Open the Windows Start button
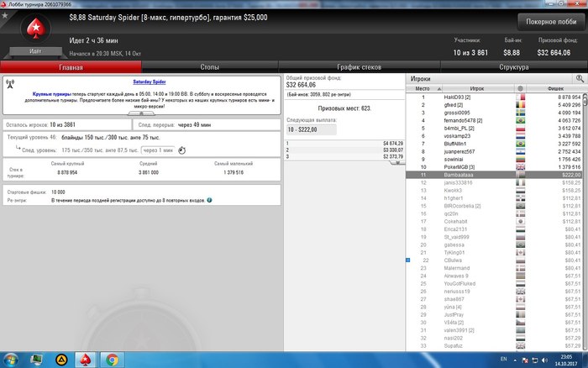Image resolution: width=588 pixels, height=368 pixels. tap(10, 360)
